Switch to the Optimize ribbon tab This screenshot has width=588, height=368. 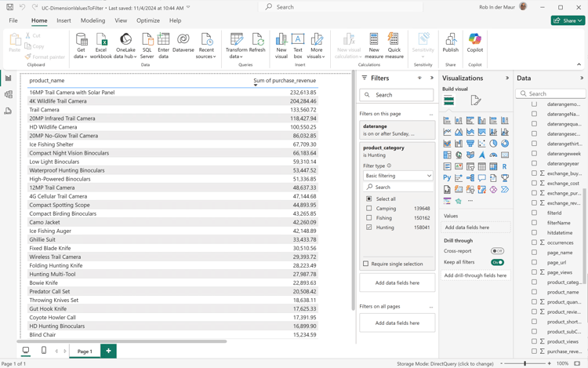[147, 21]
